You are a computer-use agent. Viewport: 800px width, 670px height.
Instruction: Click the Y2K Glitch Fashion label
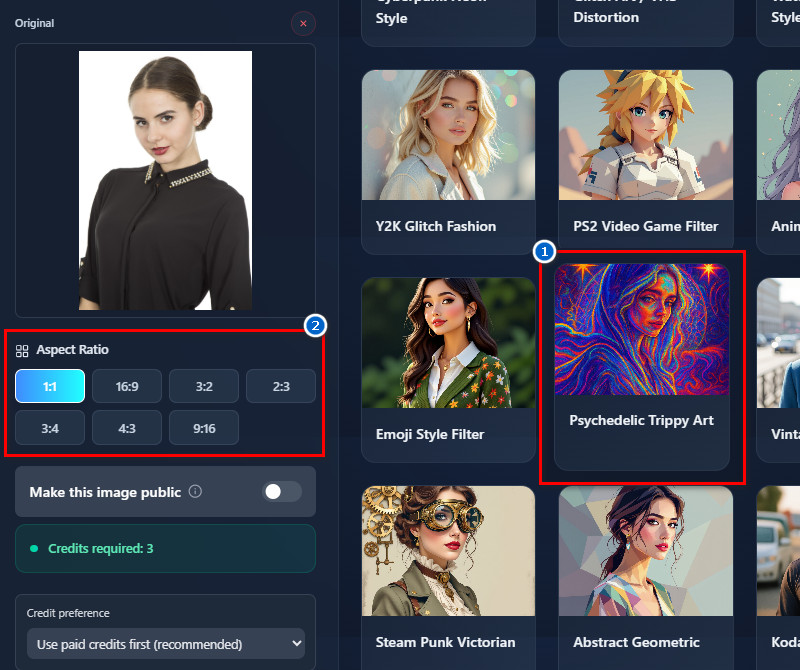436,226
